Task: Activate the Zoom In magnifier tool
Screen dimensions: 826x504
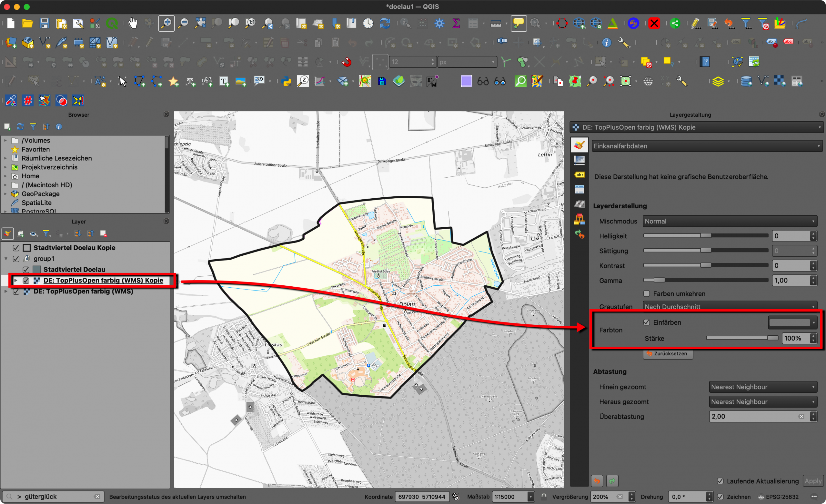Action: click(166, 24)
